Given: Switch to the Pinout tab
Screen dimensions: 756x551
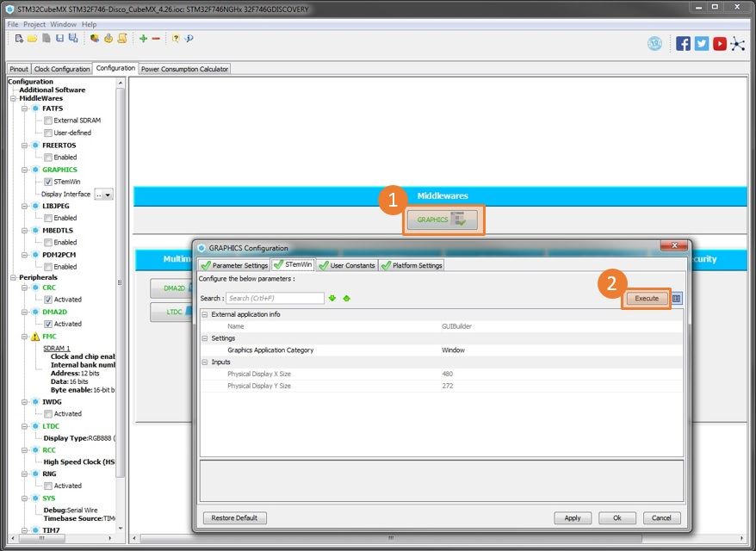Looking at the screenshot, I should click(19, 69).
